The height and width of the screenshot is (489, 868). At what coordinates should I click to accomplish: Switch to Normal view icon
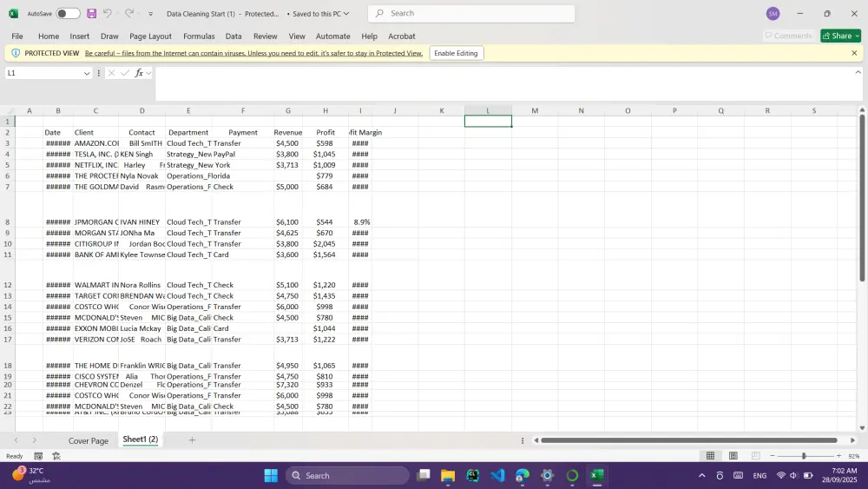[x=710, y=456]
